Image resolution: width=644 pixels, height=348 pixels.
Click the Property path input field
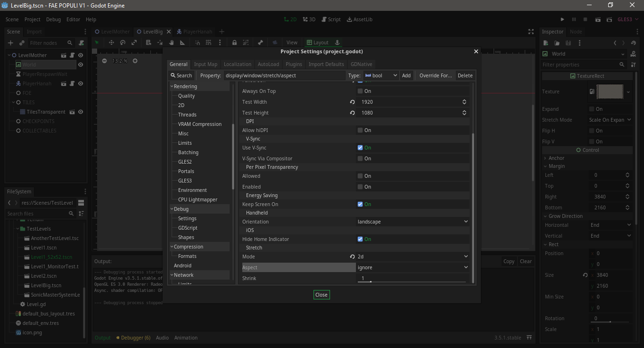pos(284,75)
